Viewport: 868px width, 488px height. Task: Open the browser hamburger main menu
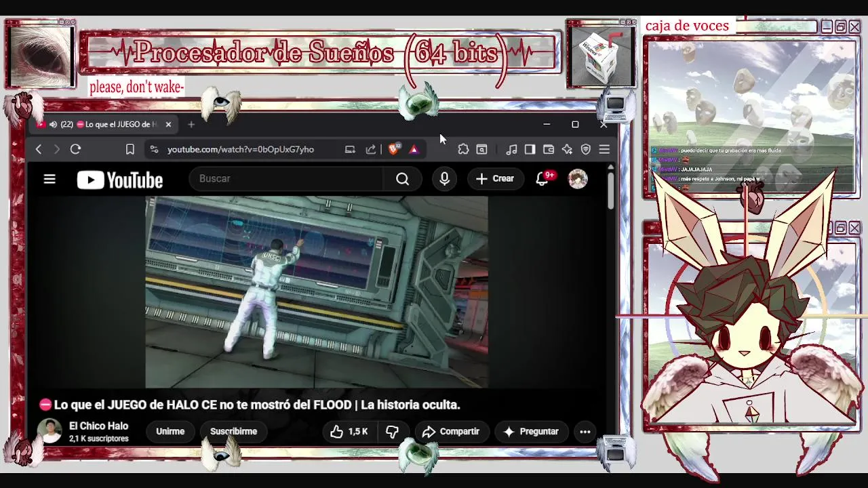(604, 149)
